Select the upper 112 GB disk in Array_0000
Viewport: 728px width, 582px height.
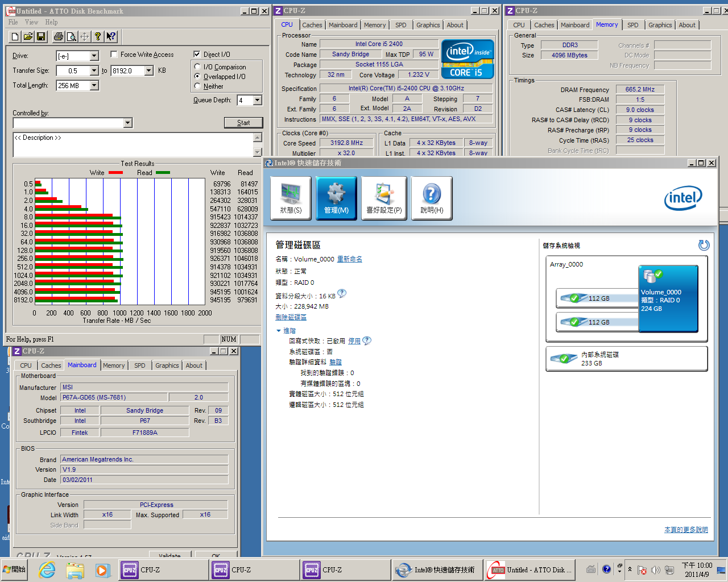tap(597, 298)
